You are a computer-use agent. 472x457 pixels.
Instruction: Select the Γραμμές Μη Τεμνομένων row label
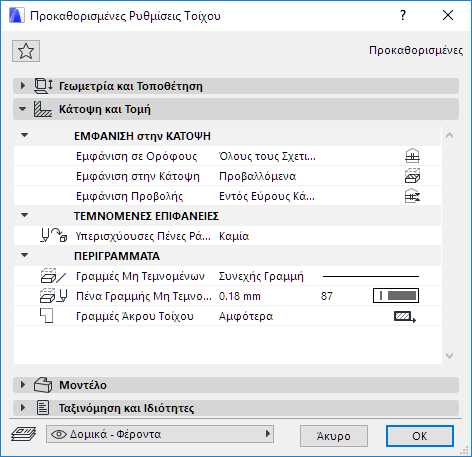click(140, 276)
